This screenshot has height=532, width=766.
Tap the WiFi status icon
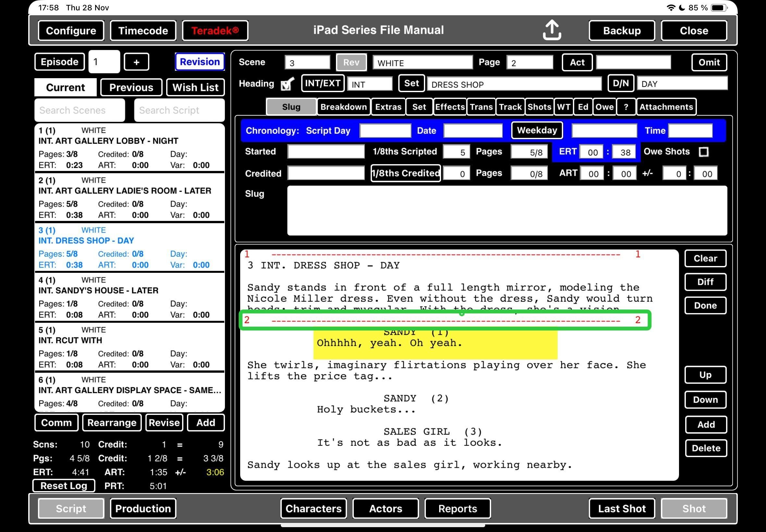[x=671, y=8]
